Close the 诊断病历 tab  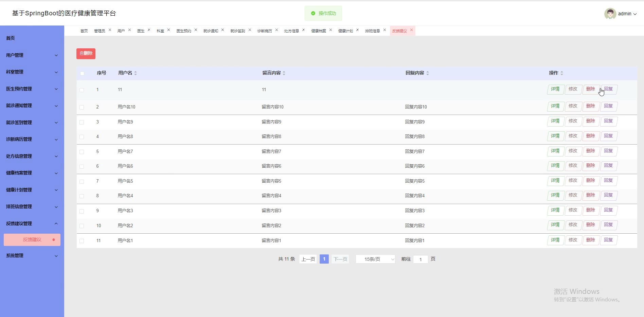(276, 30)
